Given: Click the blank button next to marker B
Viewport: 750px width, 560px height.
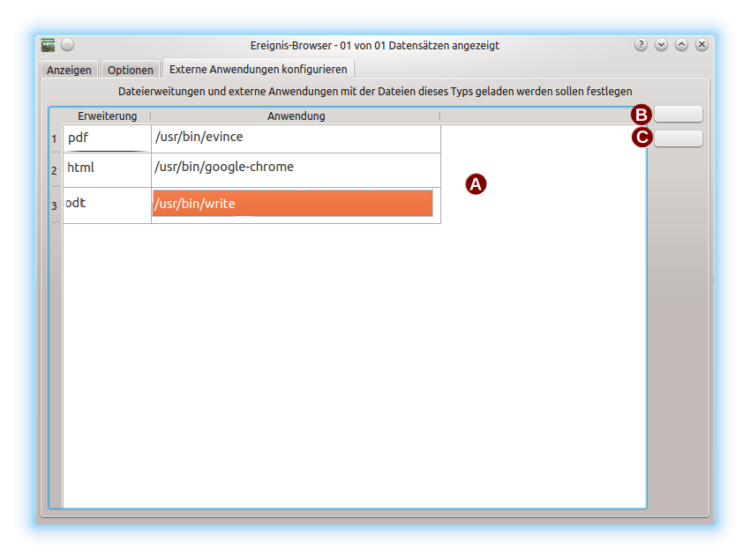Looking at the screenshot, I should coord(678,114).
